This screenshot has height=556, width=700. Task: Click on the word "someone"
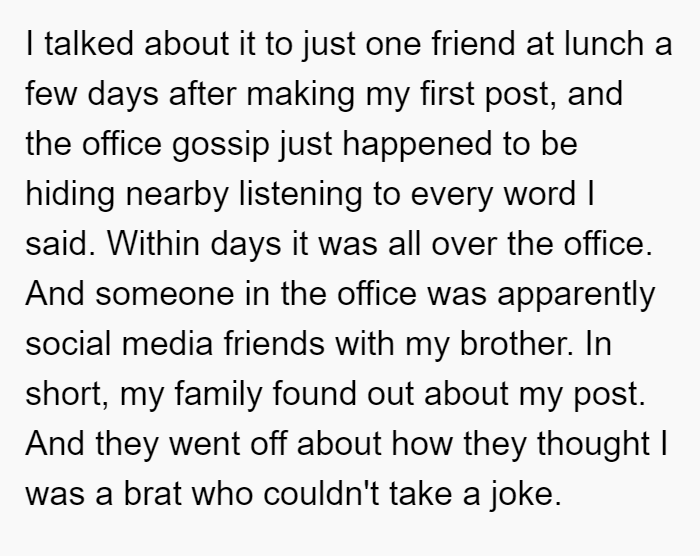point(165,294)
